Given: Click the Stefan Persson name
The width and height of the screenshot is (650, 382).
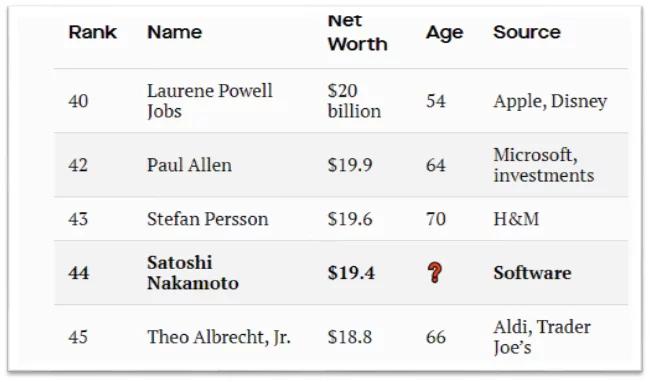Looking at the screenshot, I should click(x=208, y=219).
